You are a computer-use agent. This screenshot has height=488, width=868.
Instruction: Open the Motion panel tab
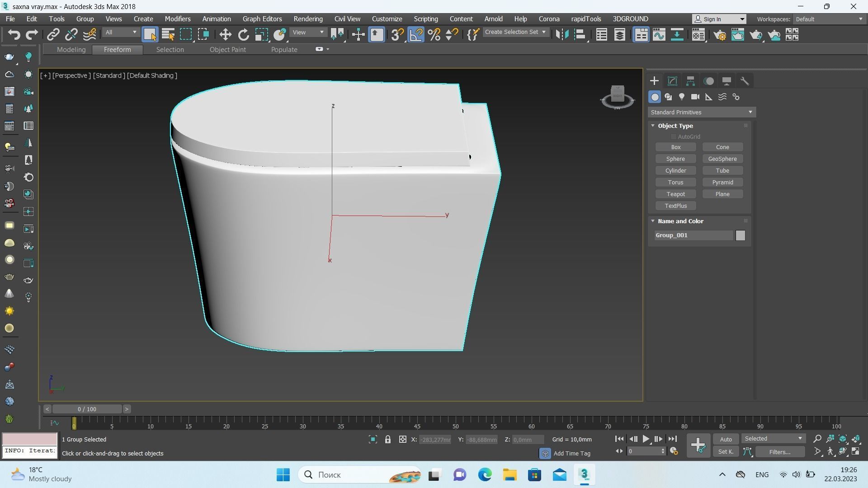[708, 81]
